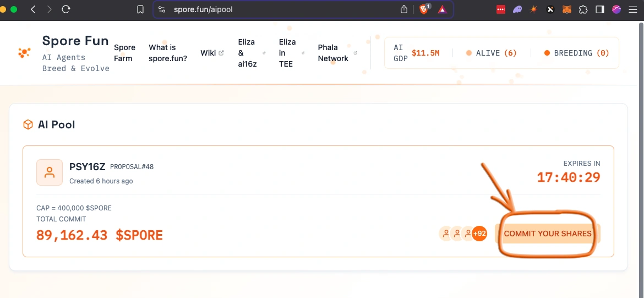Open the black X extension icon

pos(550,9)
